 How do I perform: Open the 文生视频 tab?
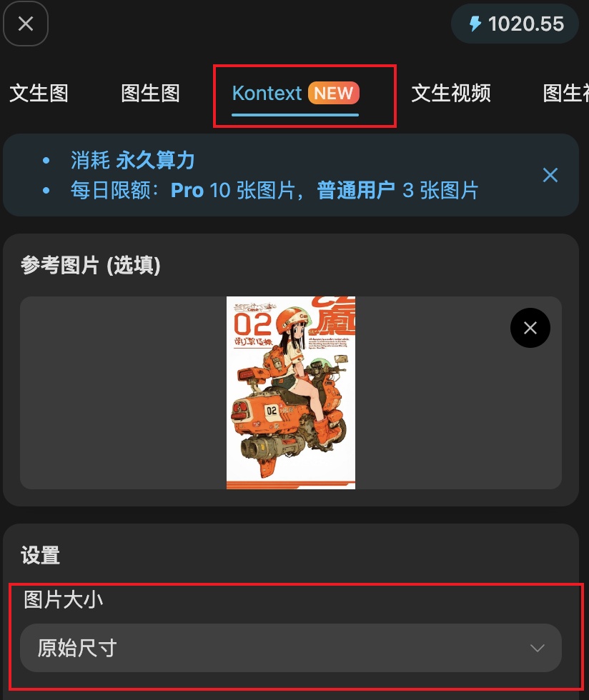click(451, 94)
